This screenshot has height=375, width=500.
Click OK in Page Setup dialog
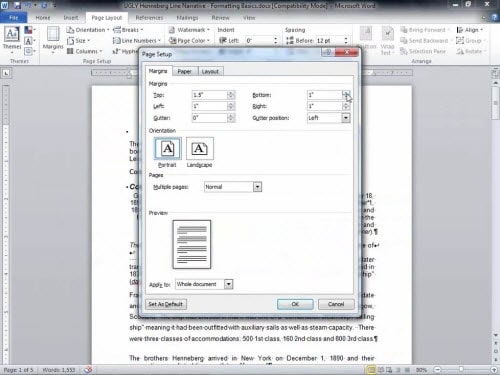(x=295, y=304)
